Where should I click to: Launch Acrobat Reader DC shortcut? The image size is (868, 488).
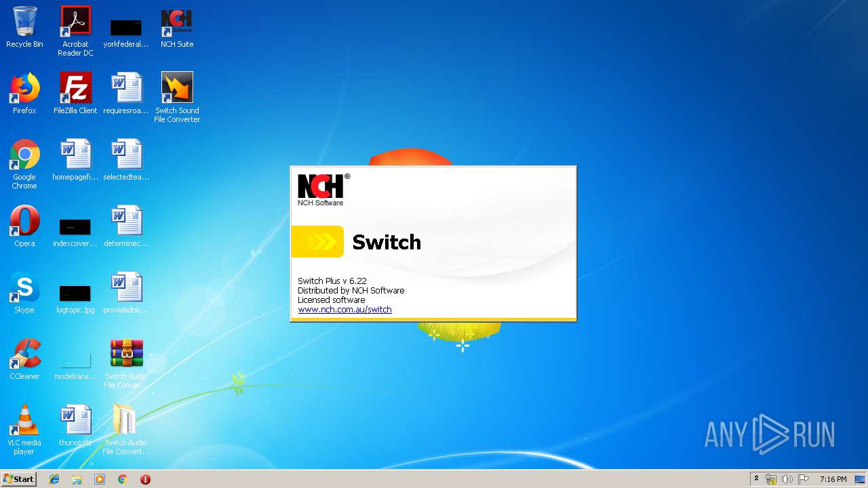(x=75, y=31)
